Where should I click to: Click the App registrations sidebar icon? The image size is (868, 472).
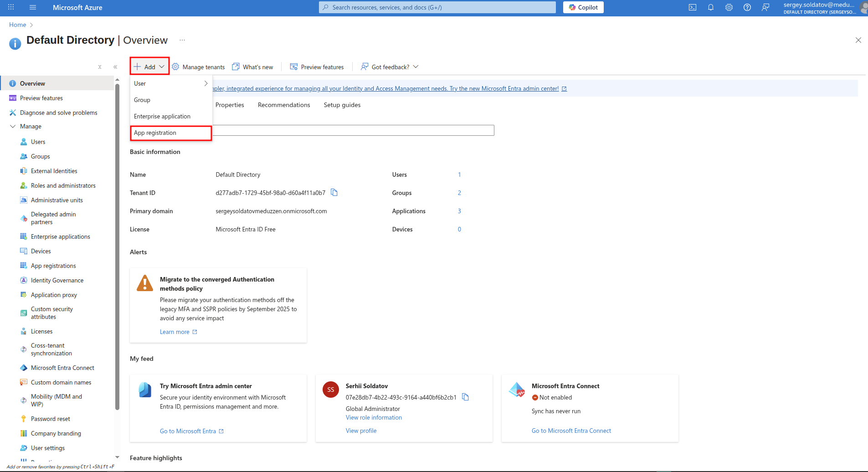(24, 266)
